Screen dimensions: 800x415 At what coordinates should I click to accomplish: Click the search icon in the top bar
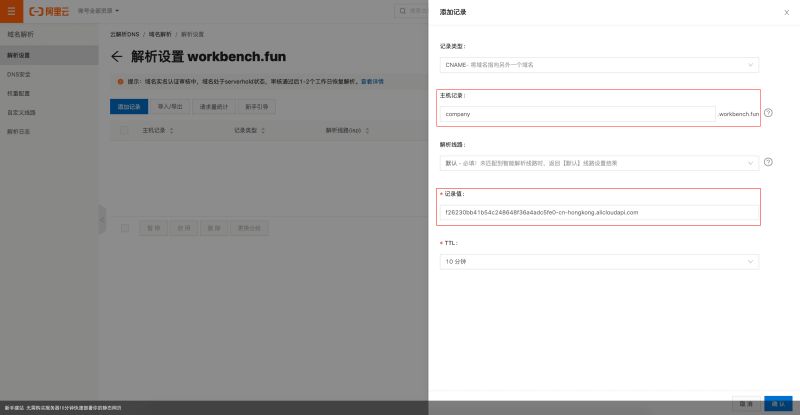pyautogui.click(x=403, y=11)
